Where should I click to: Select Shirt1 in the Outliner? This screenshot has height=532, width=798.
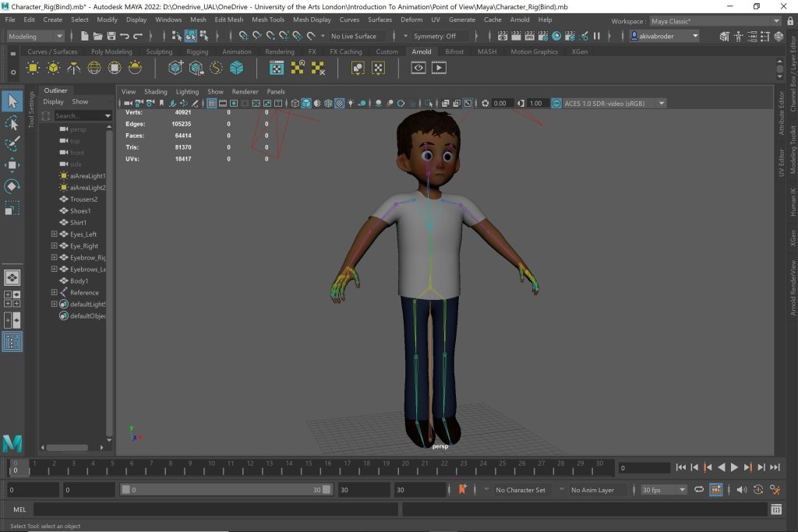[78, 223]
